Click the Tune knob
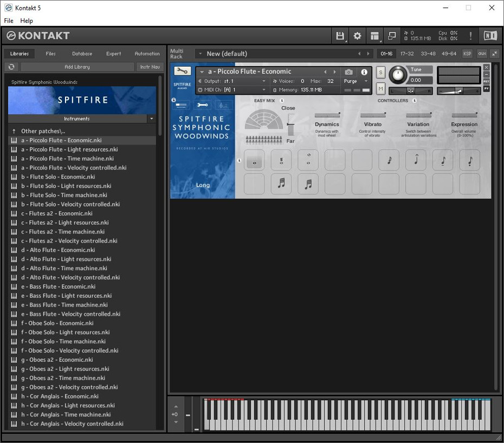 (398, 75)
